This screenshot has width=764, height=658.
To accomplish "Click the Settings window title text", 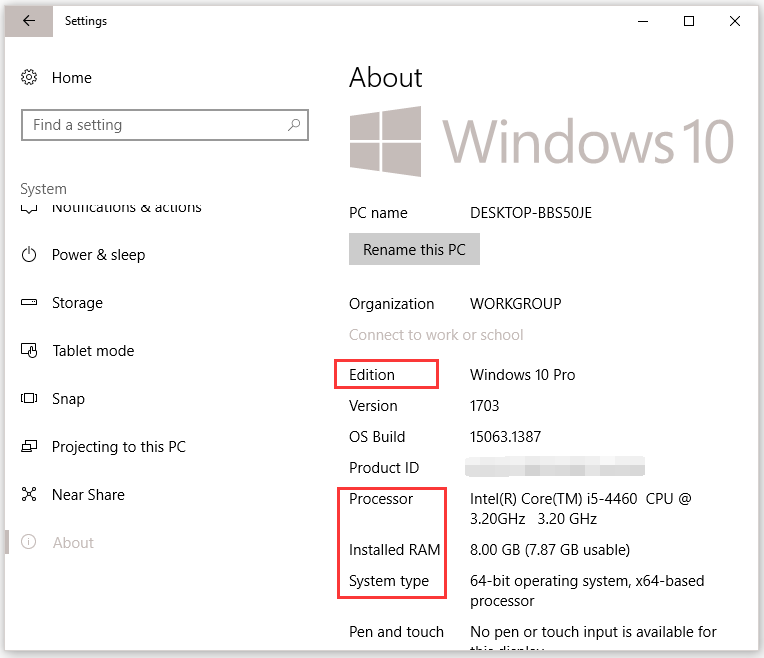I will [x=86, y=21].
